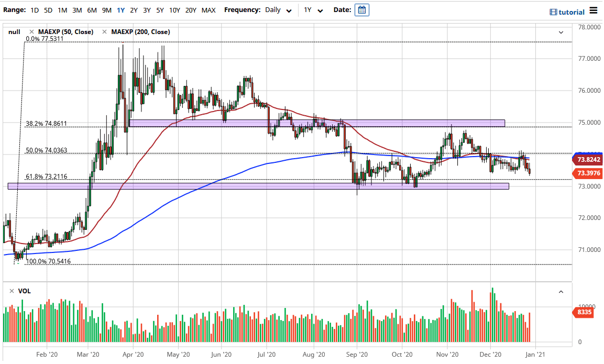The image size is (604, 364).
Task: Open the Frequency Daily dropdown
Action: click(x=278, y=9)
